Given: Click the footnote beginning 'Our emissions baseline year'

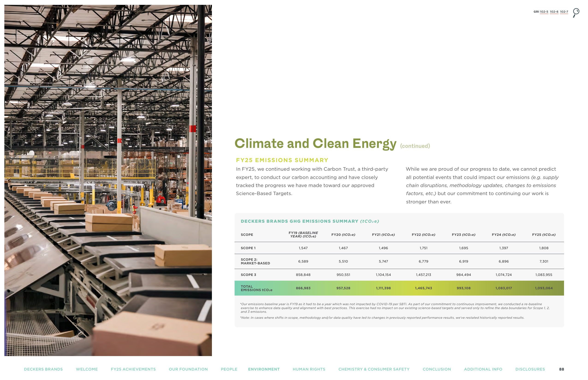Looking at the screenshot, I should pos(395,308).
